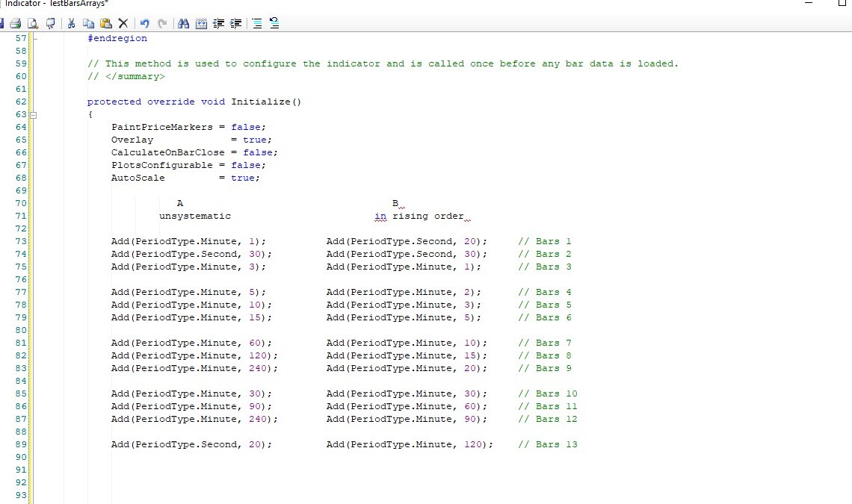Click the '// Bars 7' comment
Viewport: 852px width, 504px height.
tap(544, 343)
